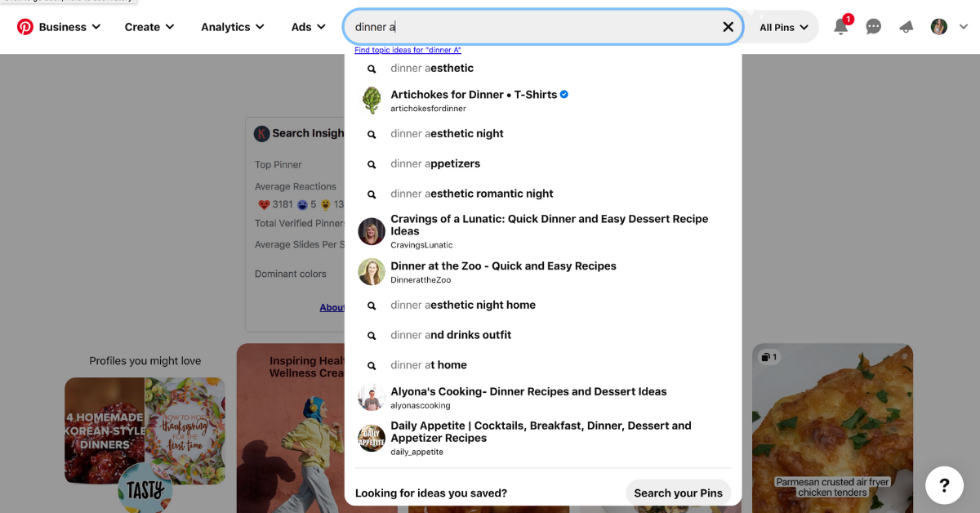Click search icon beside 'dinner aesthetic romantic night'

(372, 195)
